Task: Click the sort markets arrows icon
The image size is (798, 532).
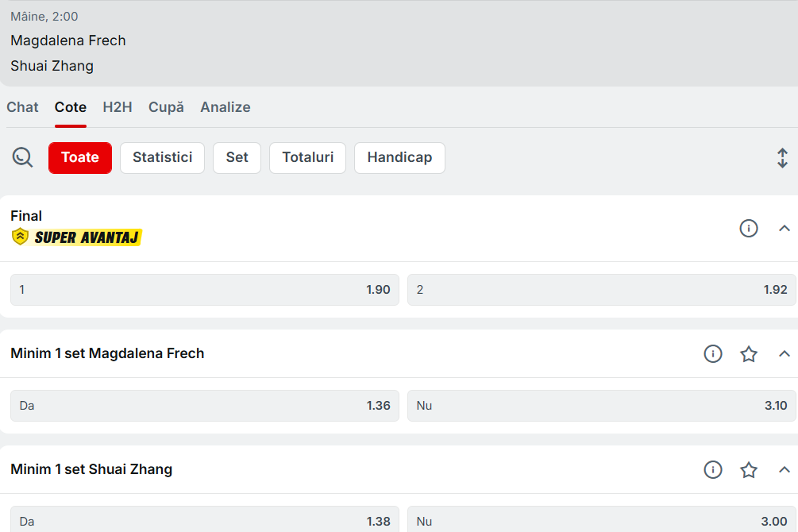Action: [782, 158]
